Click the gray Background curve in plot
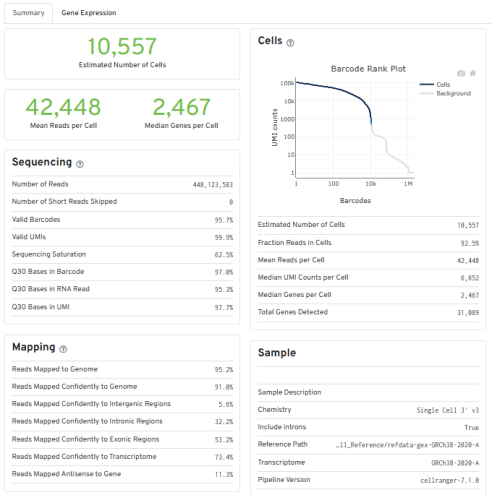The image size is (492, 496). click(390, 150)
